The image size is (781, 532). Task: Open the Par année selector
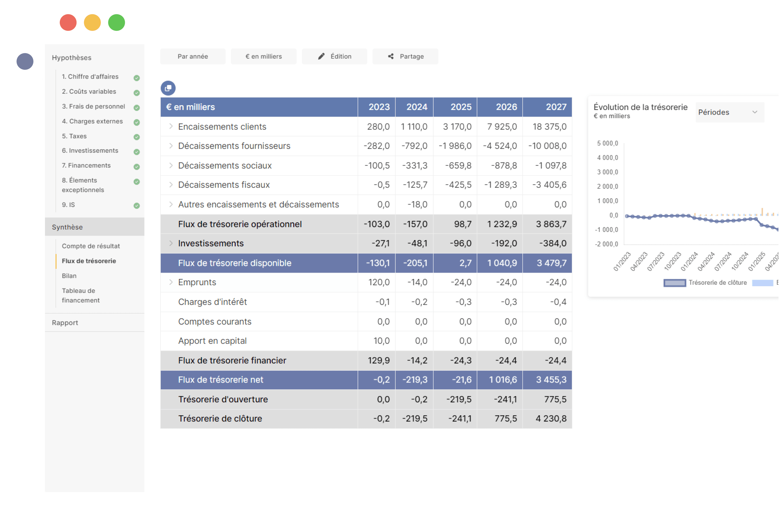(193, 57)
